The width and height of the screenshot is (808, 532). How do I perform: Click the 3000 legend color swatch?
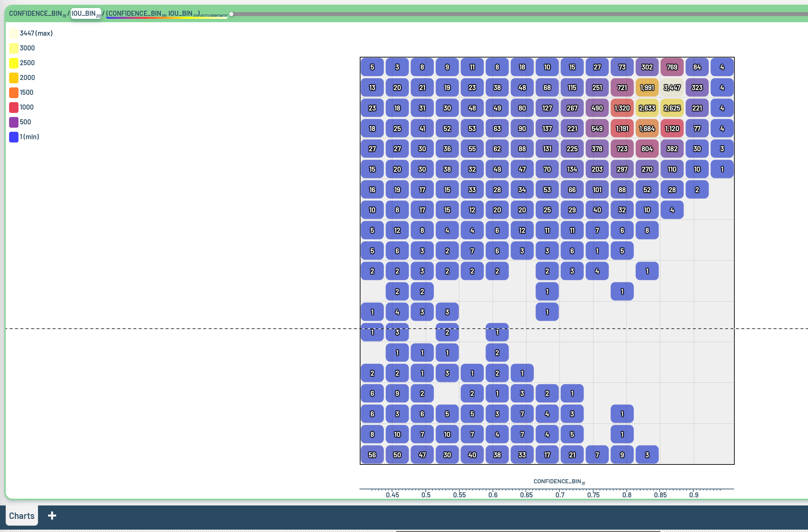point(13,48)
